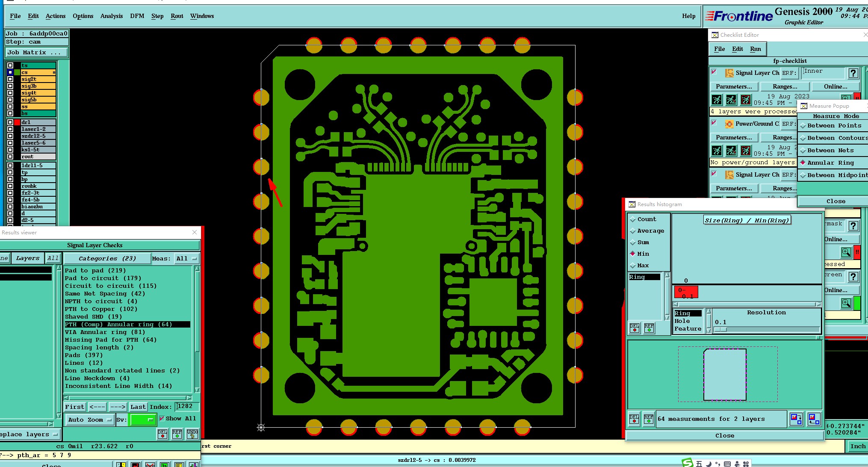868x467 pixels.
Task: Click REF icon beside measurements status
Action: click(x=649, y=419)
